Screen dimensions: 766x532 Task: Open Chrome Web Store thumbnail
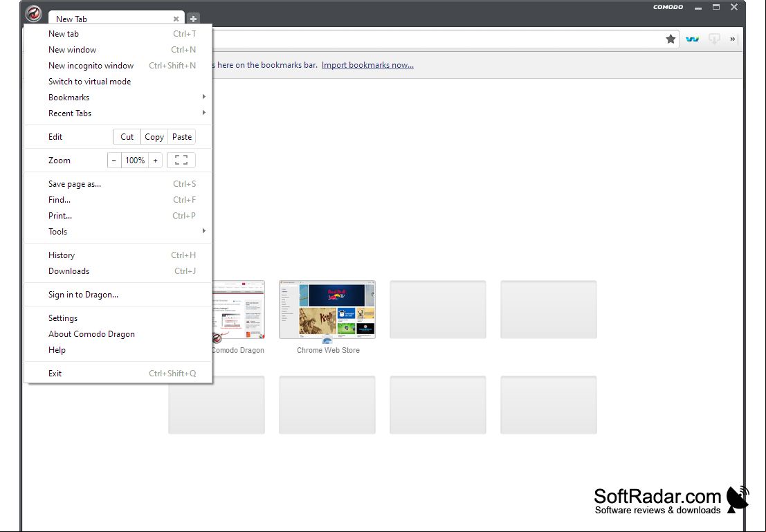pos(327,309)
